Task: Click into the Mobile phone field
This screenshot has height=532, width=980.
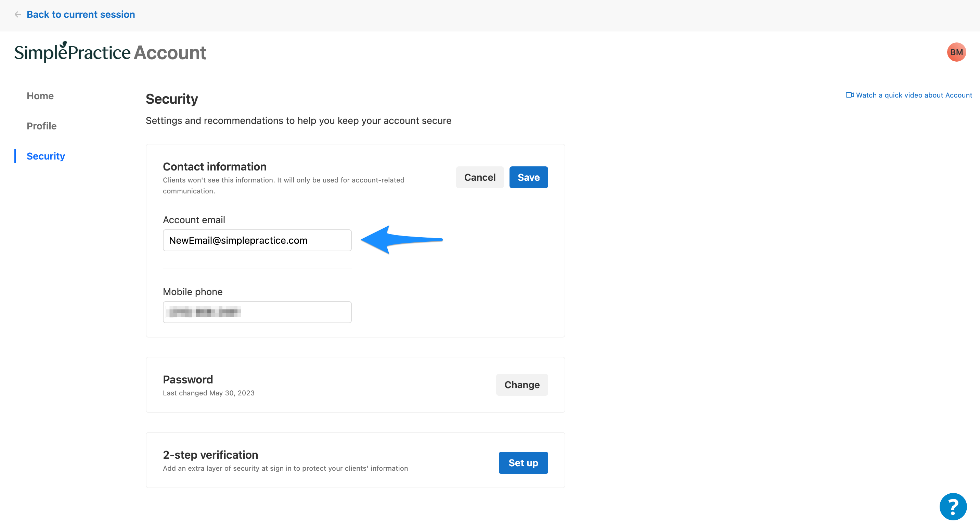Action: [x=257, y=312]
